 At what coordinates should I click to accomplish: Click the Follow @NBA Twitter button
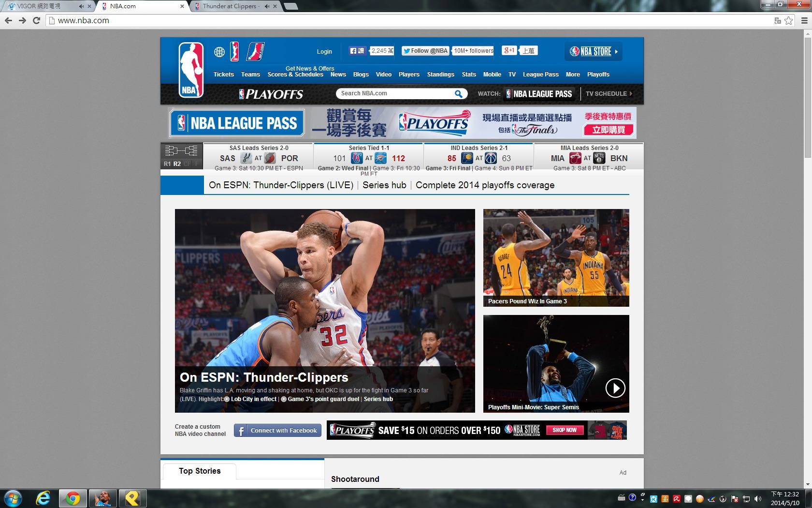click(425, 51)
